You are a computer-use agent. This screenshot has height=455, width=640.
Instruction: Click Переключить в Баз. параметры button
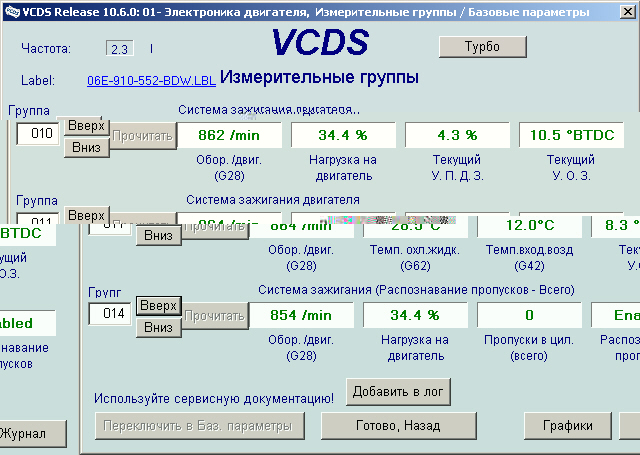tap(200, 426)
